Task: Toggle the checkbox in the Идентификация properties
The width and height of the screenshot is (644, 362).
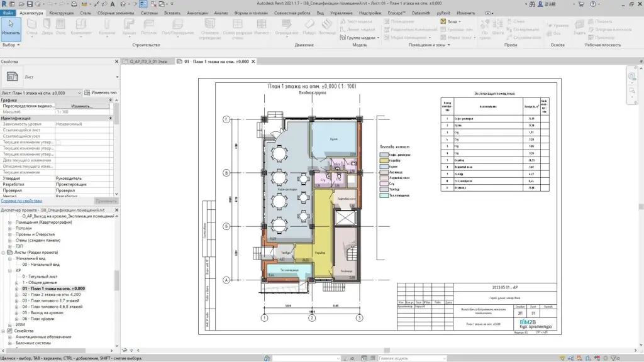Action: click(x=59, y=143)
